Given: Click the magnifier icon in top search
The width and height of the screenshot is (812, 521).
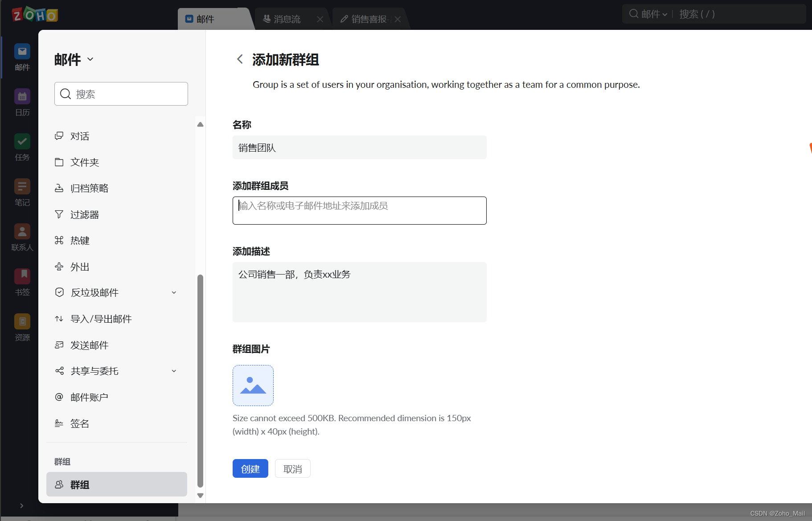Looking at the screenshot, I should pyautogui.click(x=633, y=14).
